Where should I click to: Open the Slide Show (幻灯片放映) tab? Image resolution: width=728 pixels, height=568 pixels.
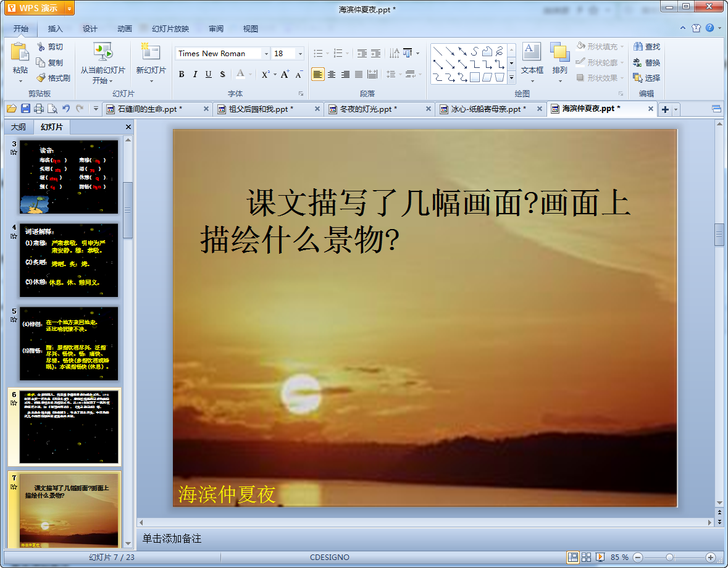click(x=170, y=29)
